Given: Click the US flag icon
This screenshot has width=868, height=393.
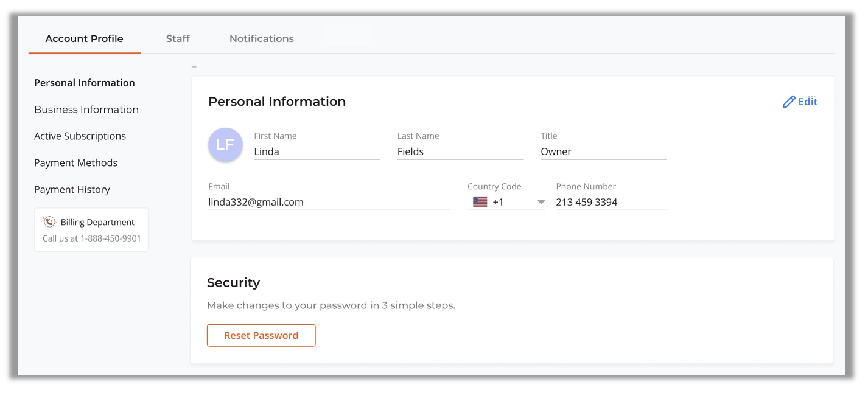Looking at the screenshot, I should pyautogui.click(x=480, y=203).
